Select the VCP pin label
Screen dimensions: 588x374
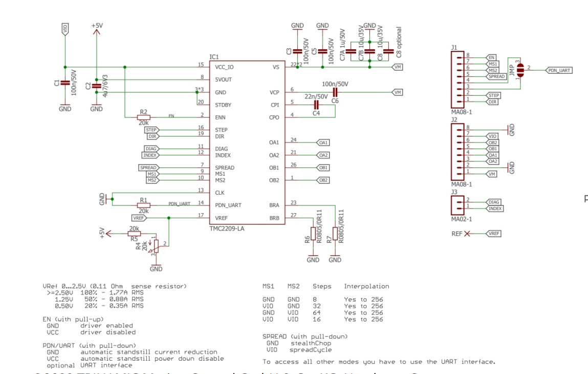(274, 92)
